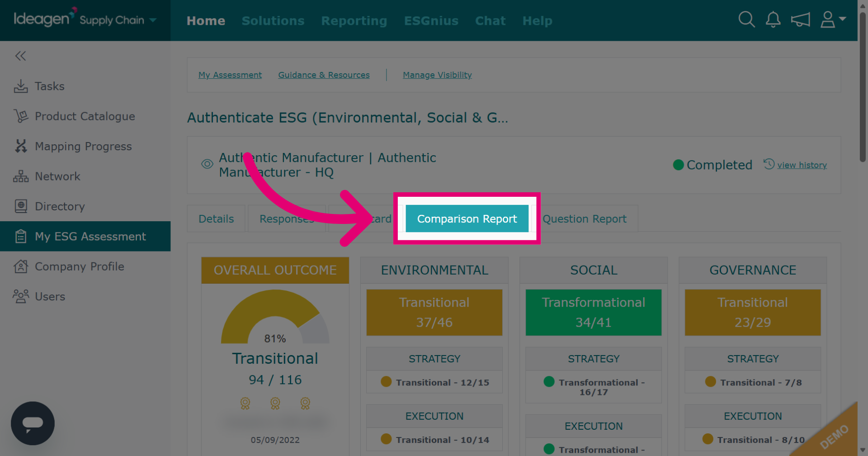Click the SOCIAL column header
The height and width of the screenshot is (456, 868).
(593, 270)
